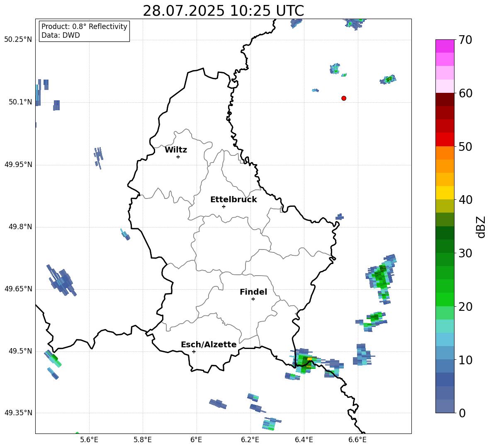Image resolution: width=491 pixels, height=448 pixels.
Task: Click the 6°E longitude label
Action: 196,440
